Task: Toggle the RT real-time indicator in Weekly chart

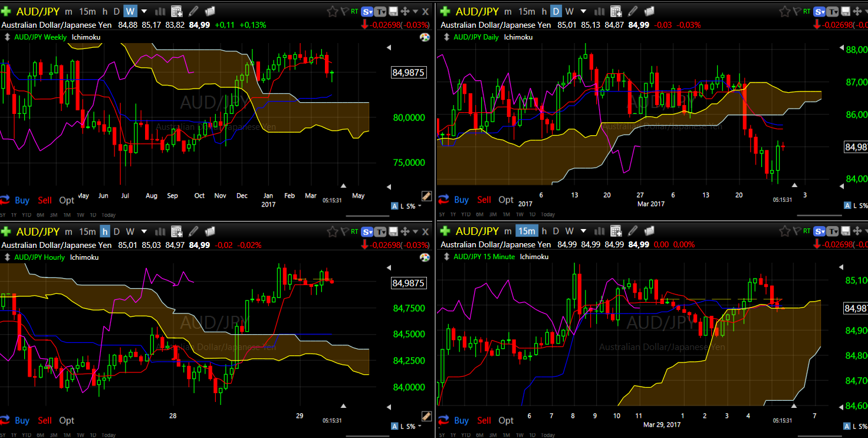Action: [x=354, y=11]
